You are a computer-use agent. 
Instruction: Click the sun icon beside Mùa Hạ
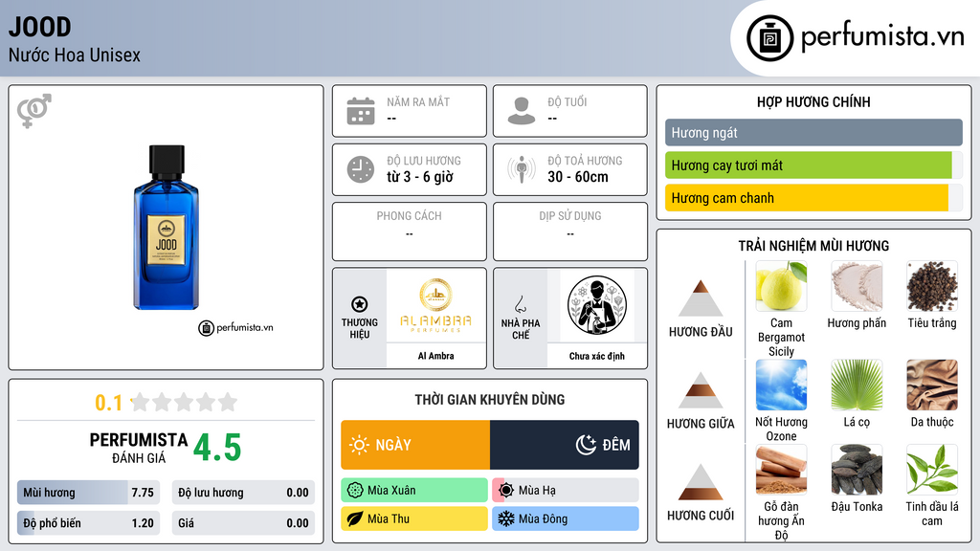[506, 491]
